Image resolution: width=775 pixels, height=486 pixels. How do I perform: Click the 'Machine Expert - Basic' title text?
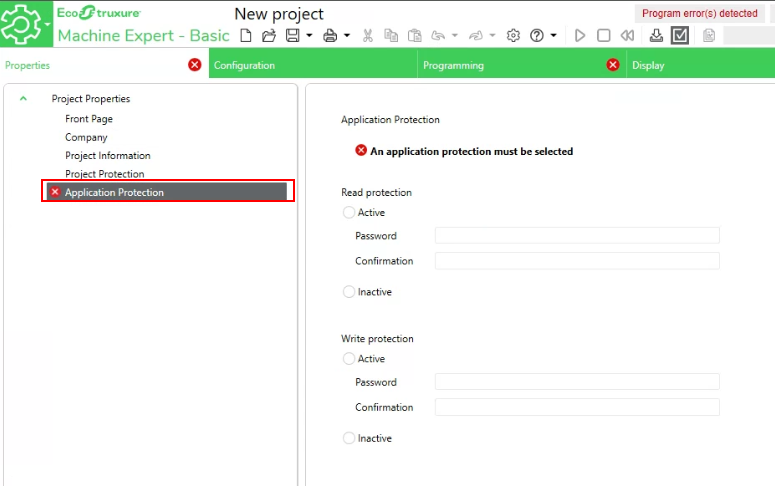[143, 36]
